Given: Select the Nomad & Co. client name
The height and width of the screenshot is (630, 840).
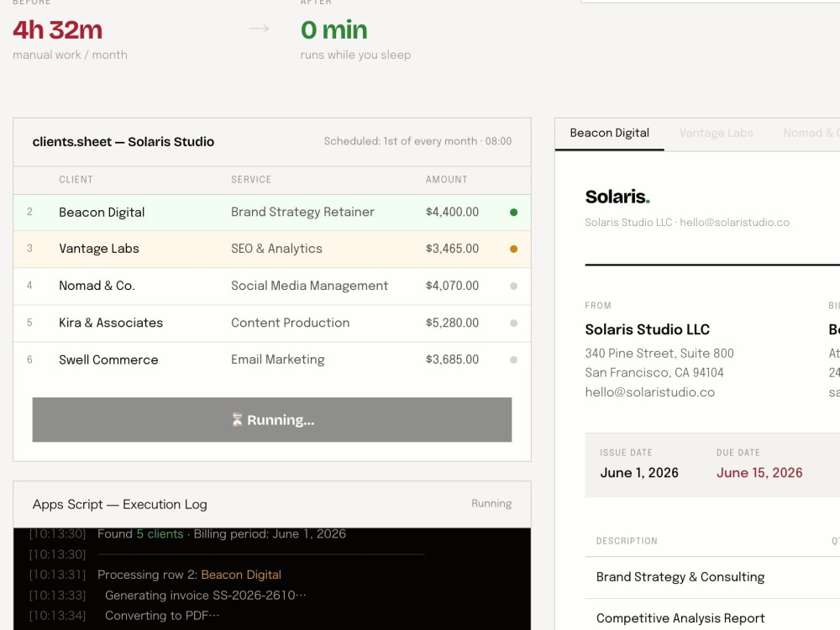Looking at the screenshot, I should coord(97,286).
